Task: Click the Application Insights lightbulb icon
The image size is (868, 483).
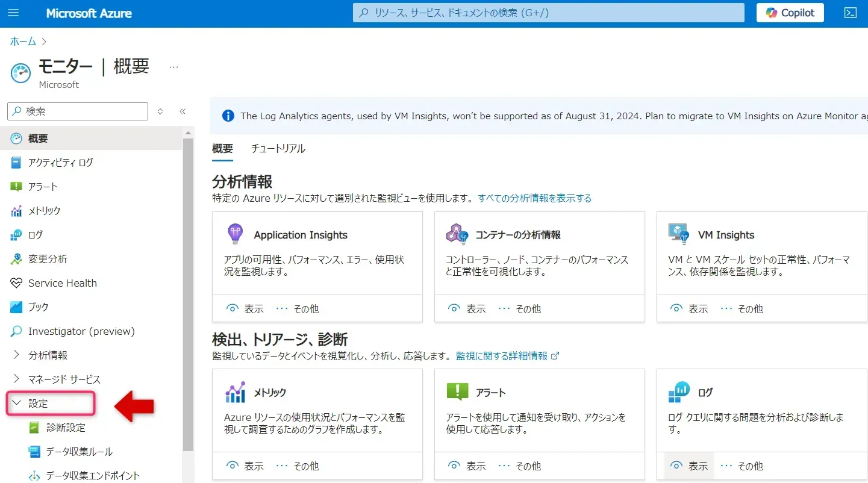Action: tap(234, 234)
